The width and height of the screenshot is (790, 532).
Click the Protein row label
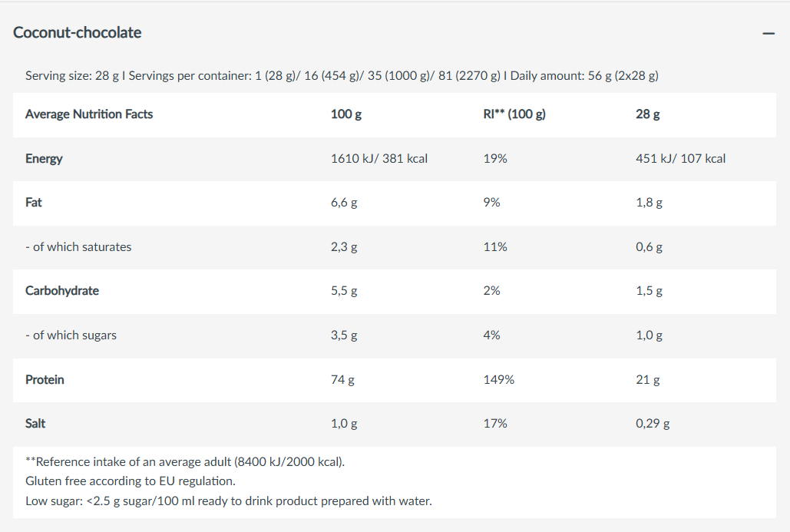(45, 379)
